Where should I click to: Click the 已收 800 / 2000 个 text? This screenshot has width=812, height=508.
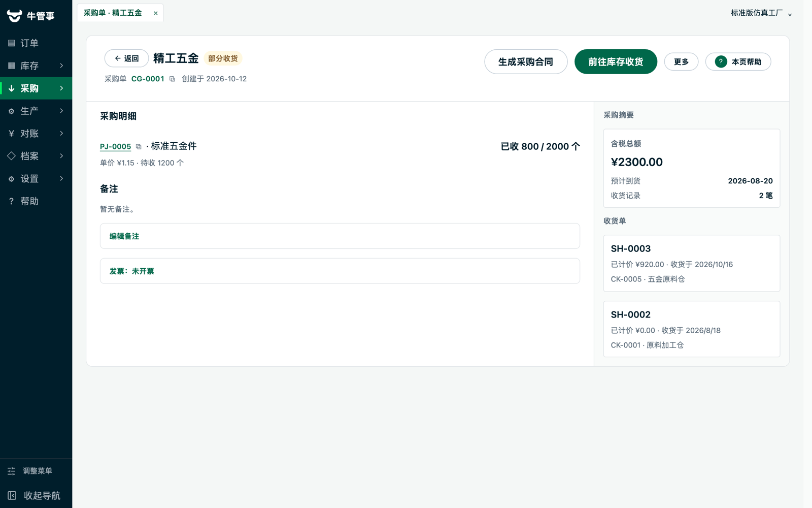pyautogui.click(x=540, y=147)
